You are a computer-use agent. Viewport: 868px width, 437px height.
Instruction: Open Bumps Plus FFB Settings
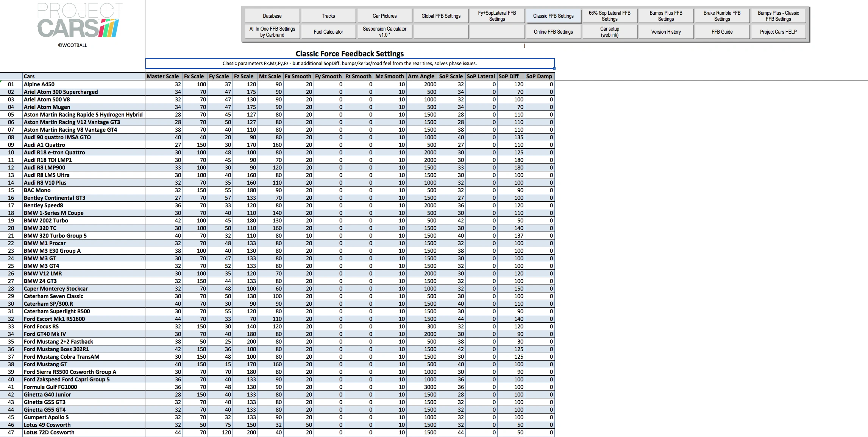click(x=666, y=16)
